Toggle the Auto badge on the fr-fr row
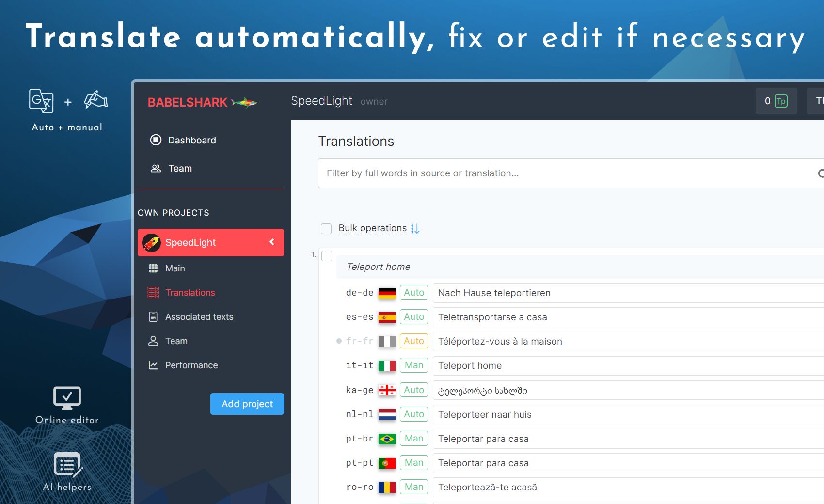824x504 pixels. 413,341
